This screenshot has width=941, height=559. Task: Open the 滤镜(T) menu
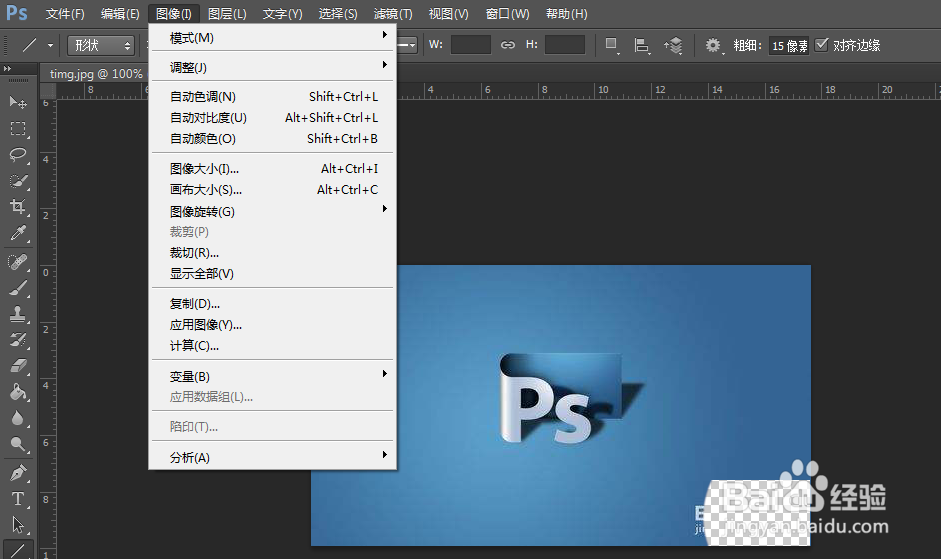tap(393, 13)
